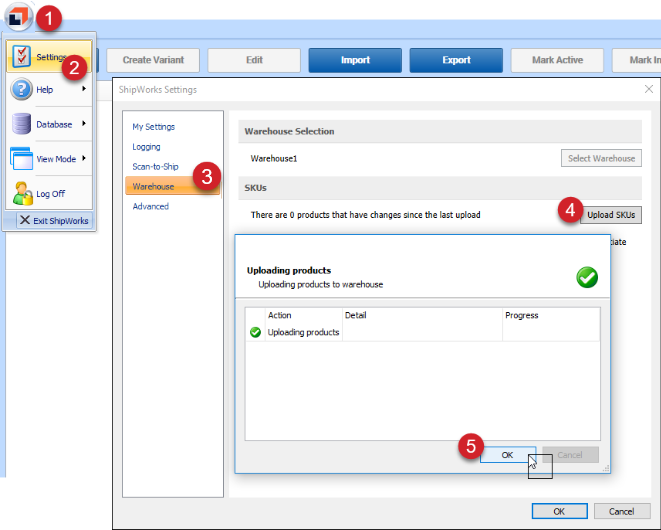Click the Export button
The height and width of the screenshot is (530, 661).
(x=456, y=60)
